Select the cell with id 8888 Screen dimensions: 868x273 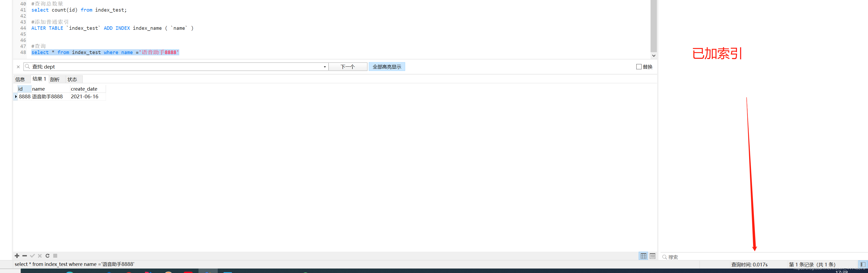[x=25, y=97]
